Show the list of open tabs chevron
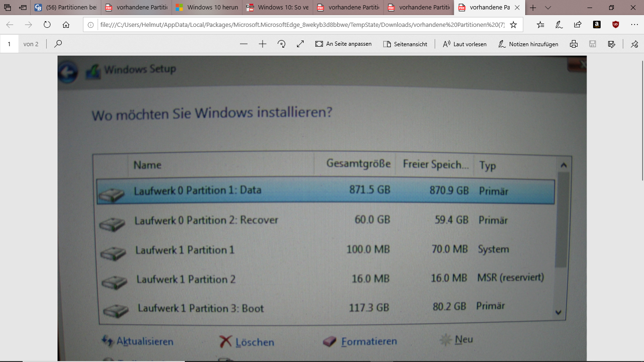Viewport: 644px width, 362px height. (x=548, y=8)
